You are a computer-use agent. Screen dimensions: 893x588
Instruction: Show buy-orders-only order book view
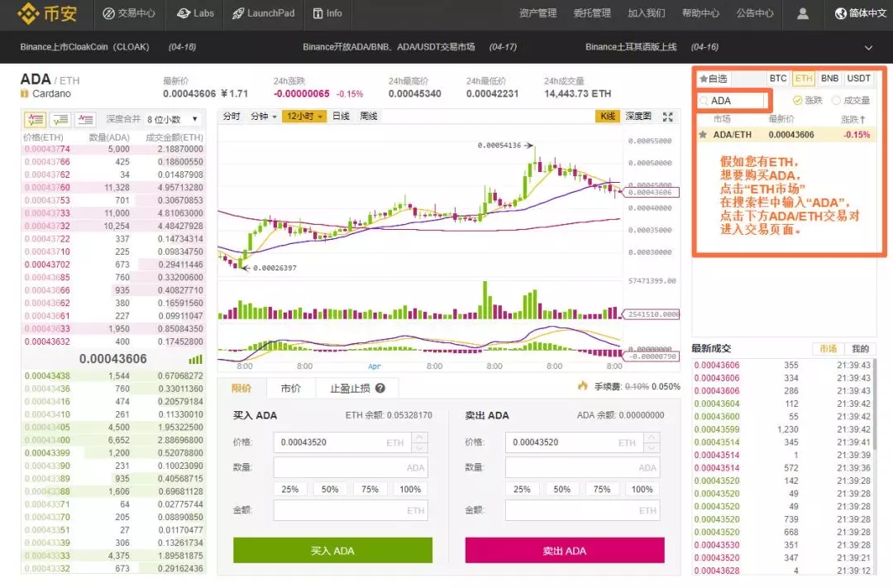[60, 119]
